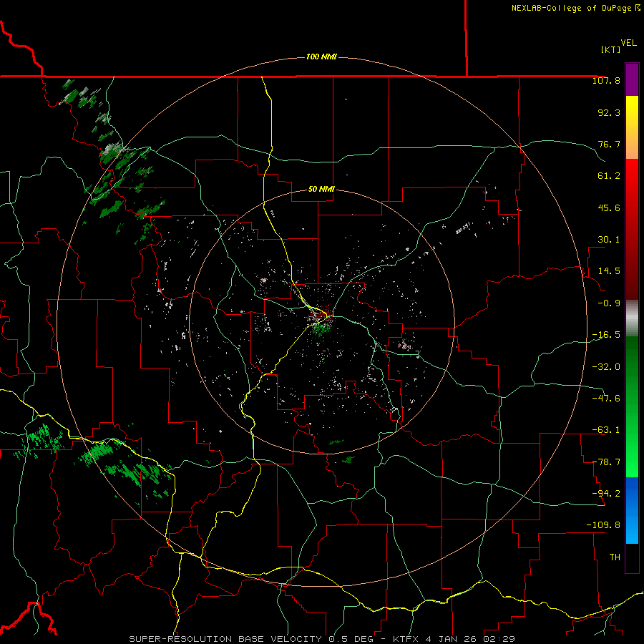Click the -32.0 velocity scale value
The height and width of the screenshot is (644, 644).
(606, 367)
